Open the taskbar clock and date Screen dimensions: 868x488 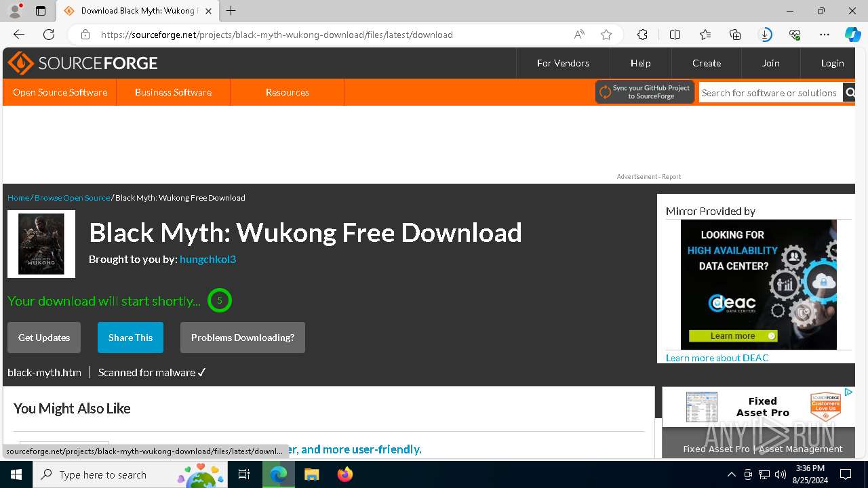pyautogui.click(x=810, y=474)
